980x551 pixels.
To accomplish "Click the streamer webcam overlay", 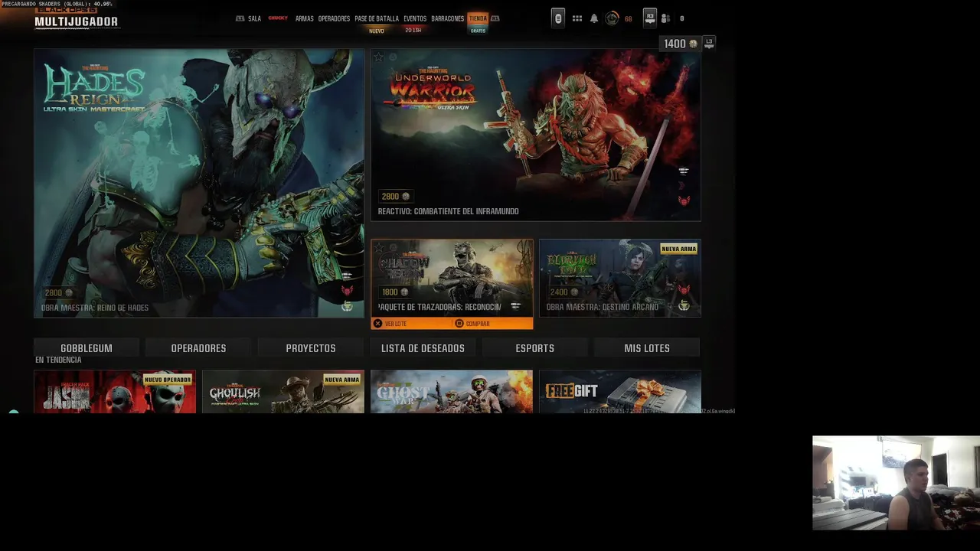I will point(896,483).
